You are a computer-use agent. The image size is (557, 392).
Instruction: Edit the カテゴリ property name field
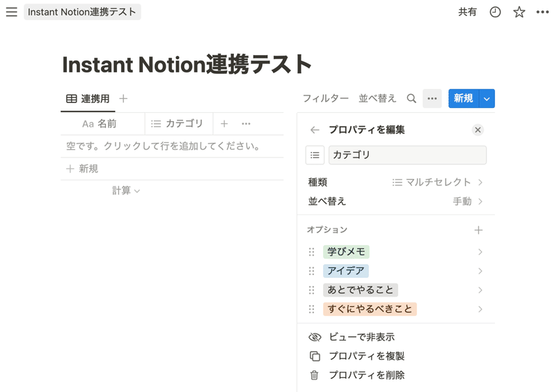407,155
